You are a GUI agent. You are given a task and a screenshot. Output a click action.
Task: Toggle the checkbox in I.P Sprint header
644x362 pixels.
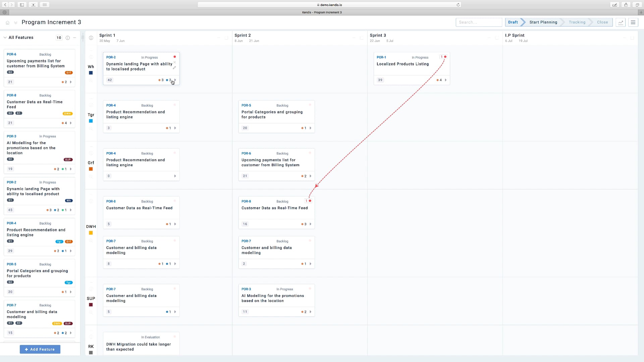click(x=632, y=38)
